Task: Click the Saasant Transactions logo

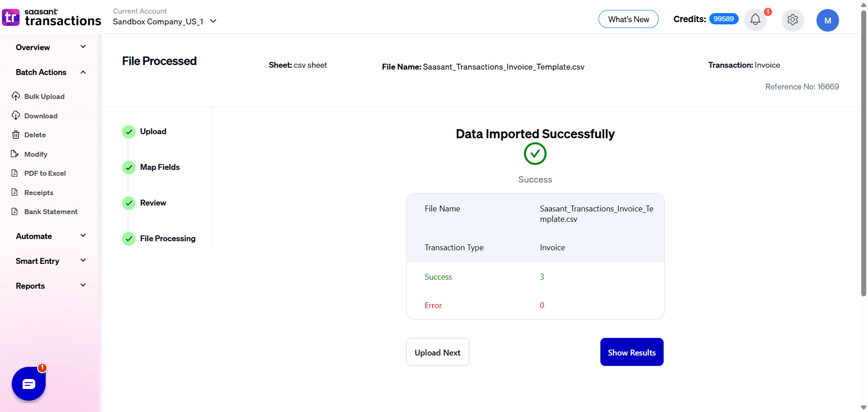Action: [52, 18]
